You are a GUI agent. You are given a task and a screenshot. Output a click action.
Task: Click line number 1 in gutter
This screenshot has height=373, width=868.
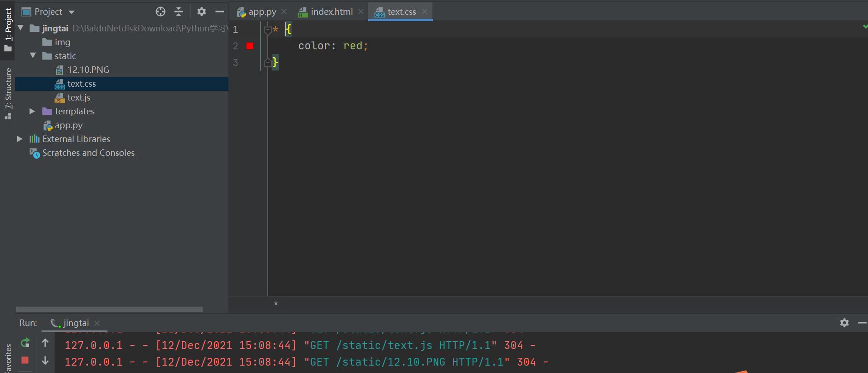[x=235, y=30]
